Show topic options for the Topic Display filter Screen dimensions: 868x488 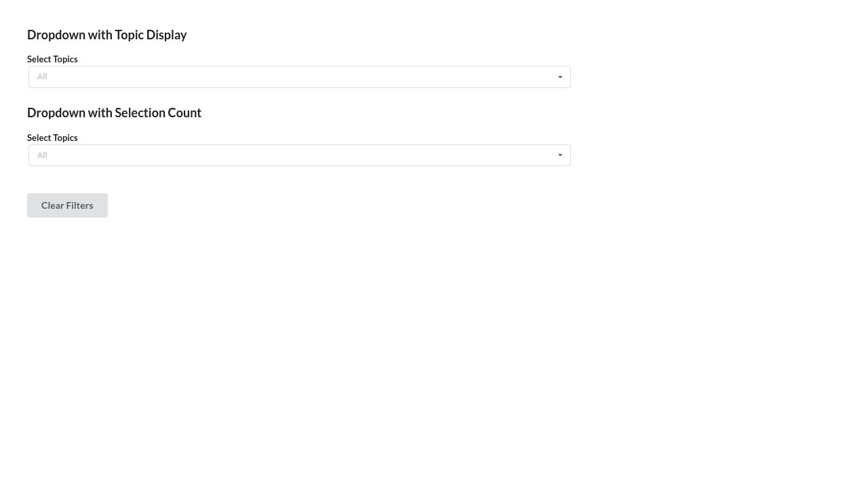tap(298, 77)
